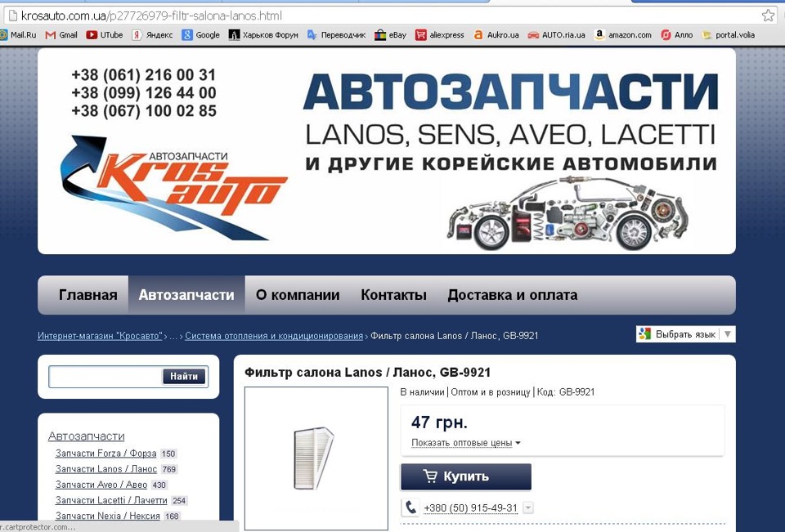Open the Mail.Ru bookmark
This screenshot has height=532, width=785.
pyautogui.click(x=18, y=35)
